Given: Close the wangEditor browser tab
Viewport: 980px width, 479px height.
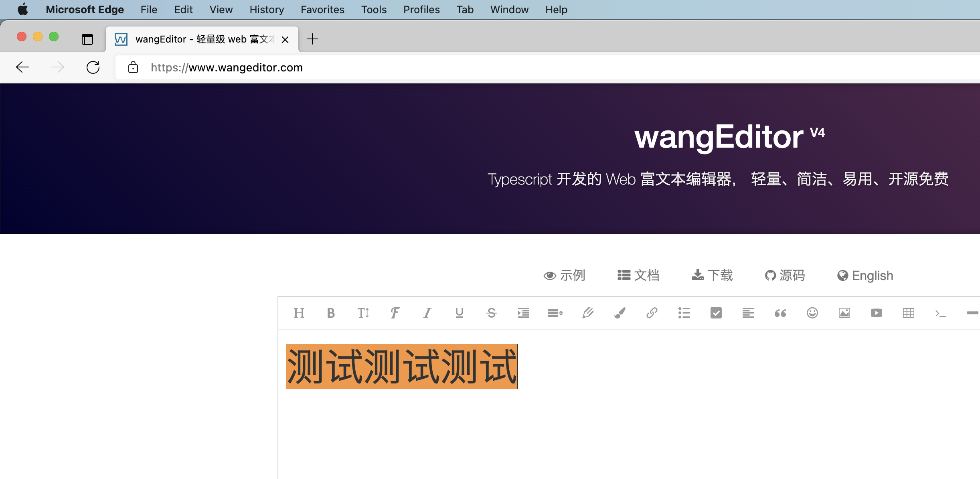Looking at the screenshot, I should [285, 40].
